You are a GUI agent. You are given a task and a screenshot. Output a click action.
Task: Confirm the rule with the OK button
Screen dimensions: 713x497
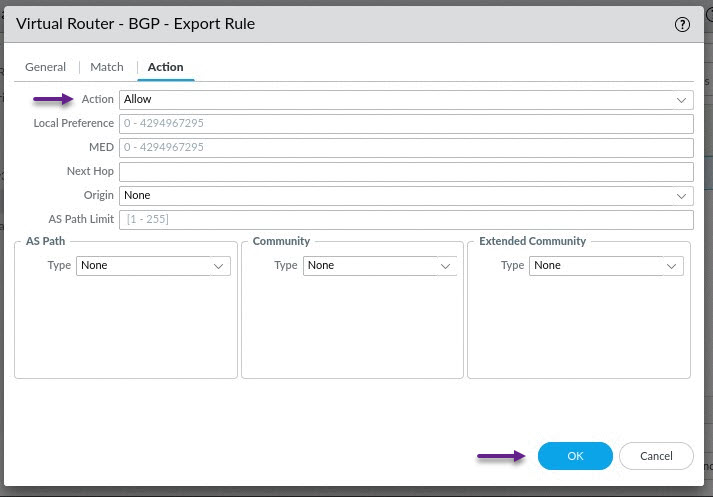click(575, 456)
